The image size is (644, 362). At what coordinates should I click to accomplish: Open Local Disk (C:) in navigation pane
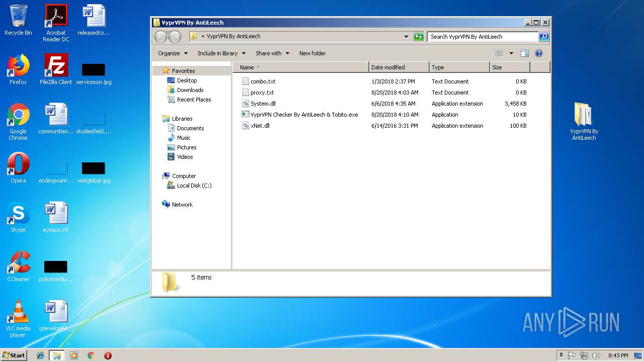(x=194, y=186)
